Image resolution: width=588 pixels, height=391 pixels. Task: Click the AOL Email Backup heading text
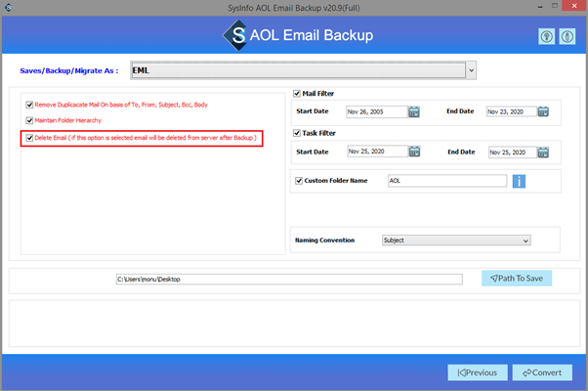[x=312, y=35]
